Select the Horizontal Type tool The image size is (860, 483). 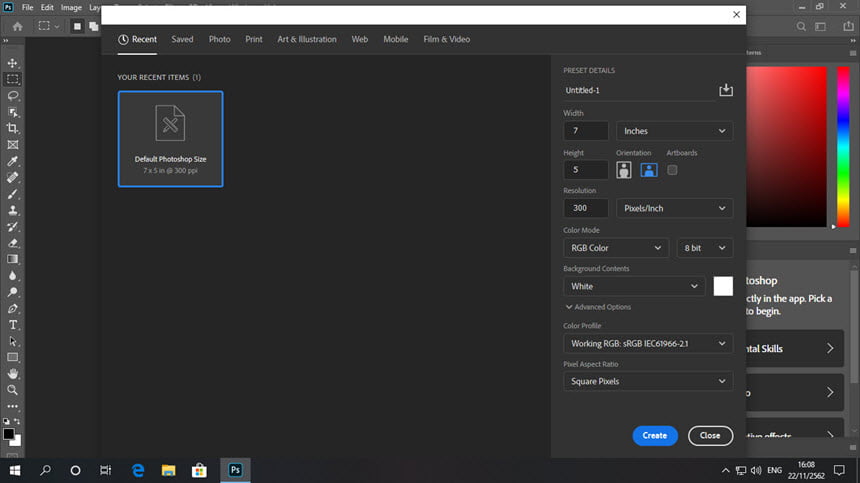pyautogui.click(x=13, y=325)
